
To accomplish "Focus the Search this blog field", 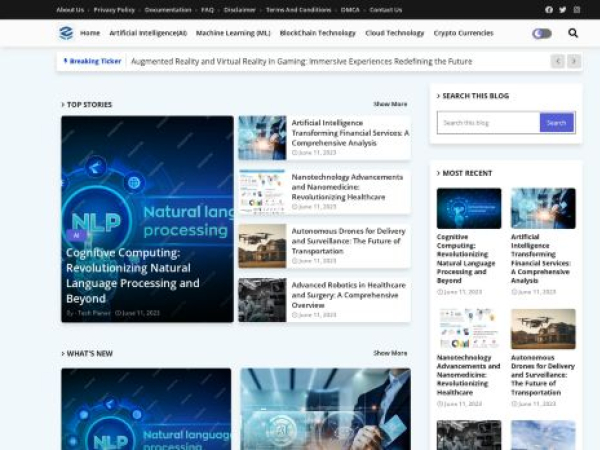I will (x=489, y=123).
